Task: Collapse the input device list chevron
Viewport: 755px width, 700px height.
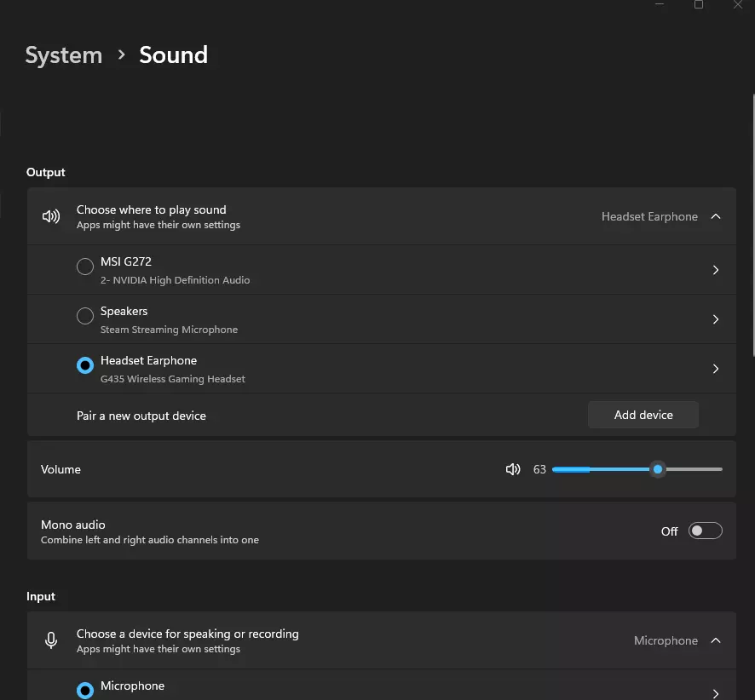Action: 716,640
